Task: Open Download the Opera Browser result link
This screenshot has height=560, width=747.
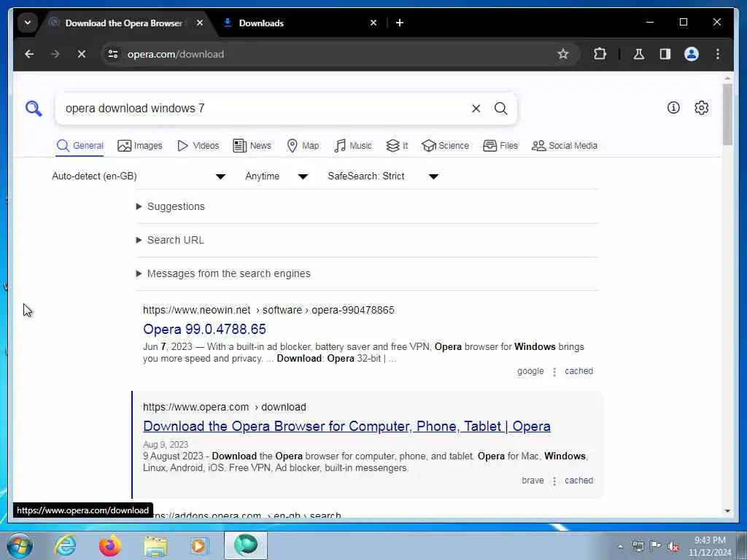Action: [347, 426]
